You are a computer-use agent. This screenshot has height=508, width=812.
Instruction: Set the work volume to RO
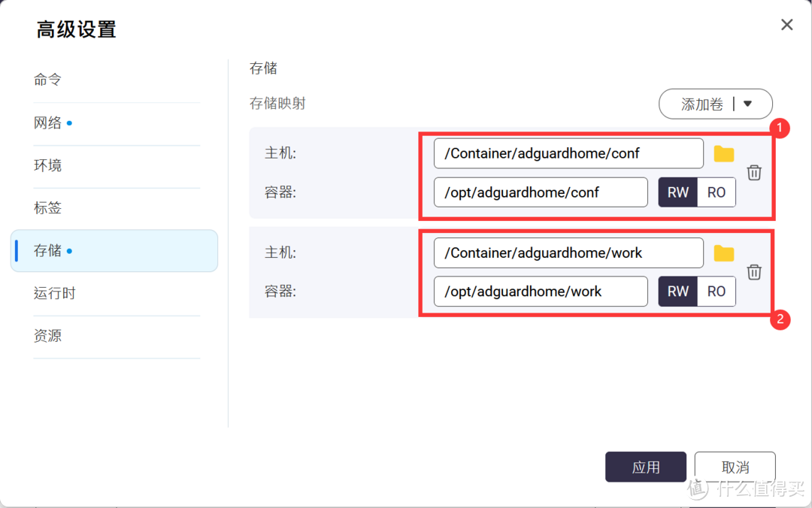pyautogui.click(x=716, y=291)
